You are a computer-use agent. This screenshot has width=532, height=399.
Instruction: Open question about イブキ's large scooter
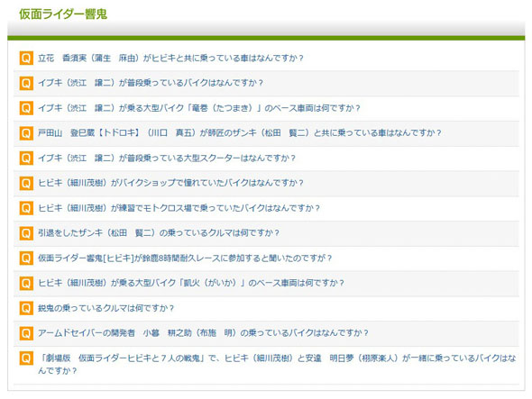click(x=167, y=158)
